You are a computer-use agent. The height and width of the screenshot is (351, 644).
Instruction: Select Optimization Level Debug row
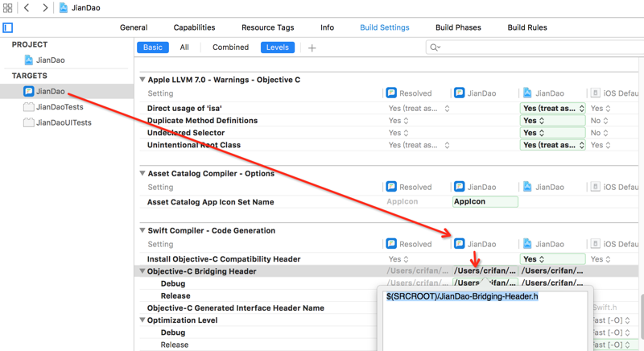[x=173, y=332]
